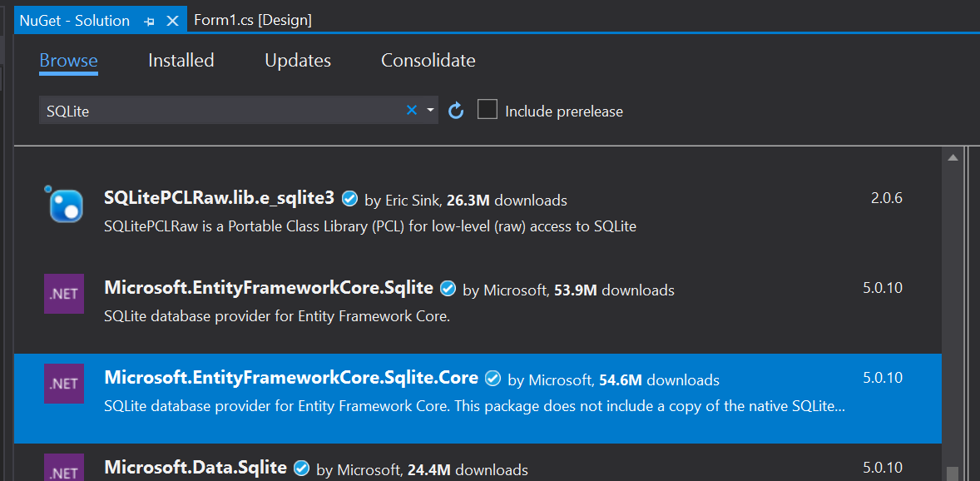Click .NET icon for Microsoft.EntityFrameworkCore.Sqlite
The height and width of the screenshot is (481, 980).
click(x=64, y=294)
